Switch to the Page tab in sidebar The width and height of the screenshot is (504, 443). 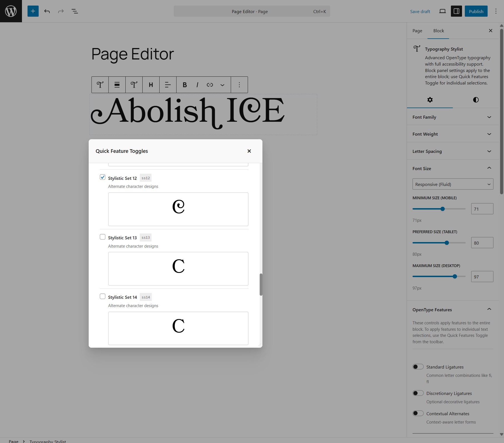tap(417, 31)
